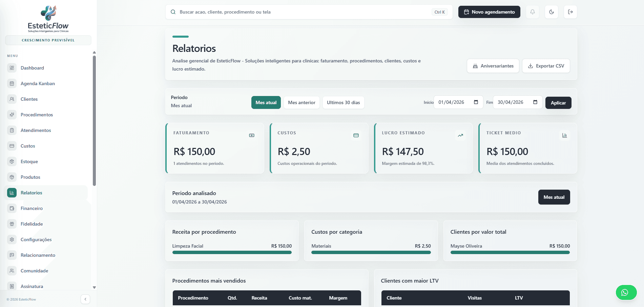Image resolution: width=644 pixels, height=307 pixels.
Task: Open the Dashboard sidebar icon
Action: tap(12, 68)
